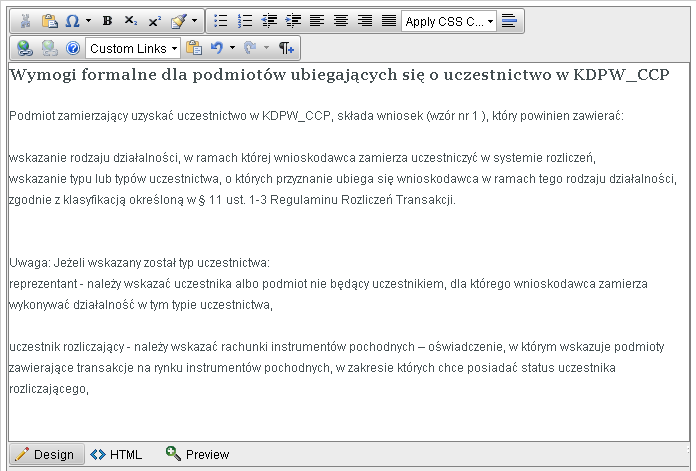Toggle the bulleted list

pos(221,21)
